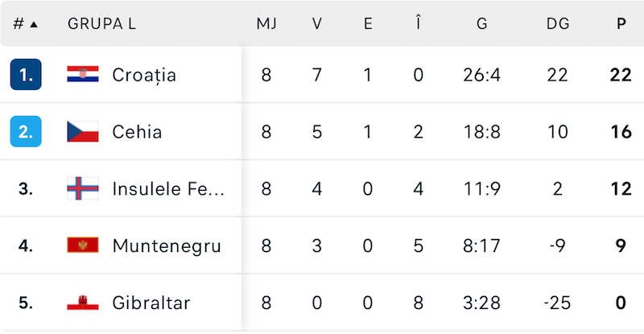Screen dimensions: 644x334
Task: Sort by DG goal difference header
Action: click(558, 24)
